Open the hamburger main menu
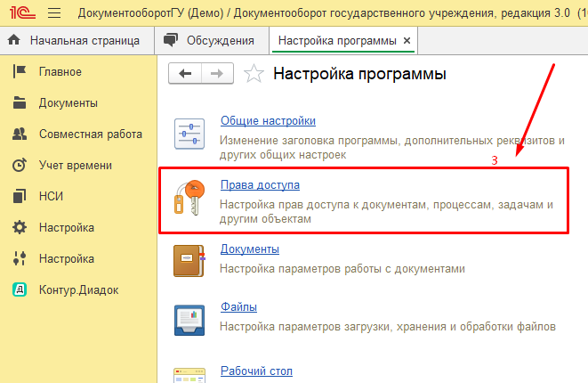Image resolution: width=588 pixels, height=383 pixels. 54,13
